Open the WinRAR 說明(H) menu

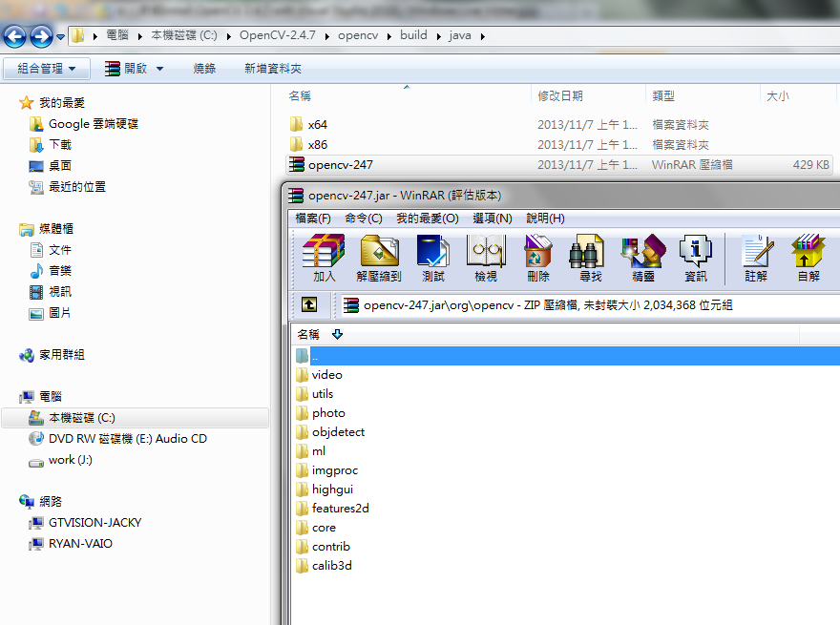coord(545,219)
